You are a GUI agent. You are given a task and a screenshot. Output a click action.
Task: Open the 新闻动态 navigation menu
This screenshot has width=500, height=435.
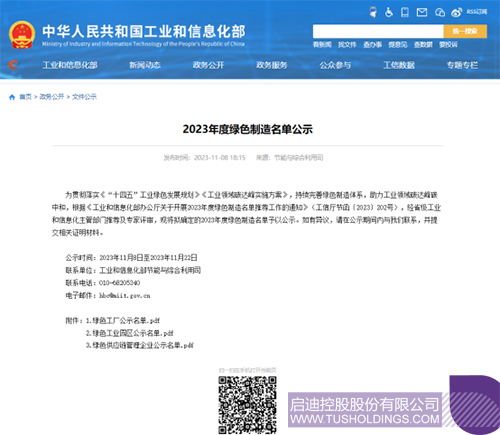point(145,65)
